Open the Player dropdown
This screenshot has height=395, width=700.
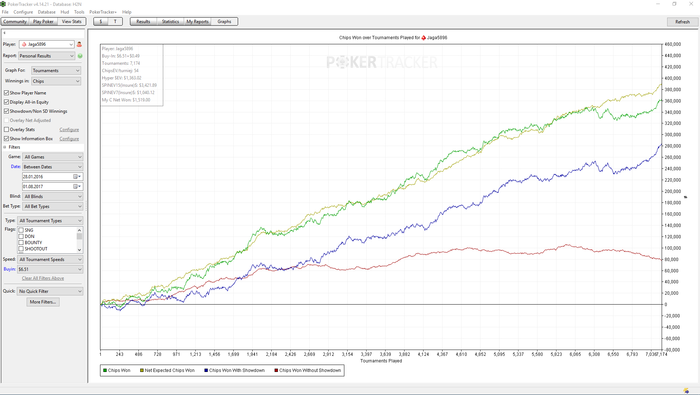[x=46, y=44]
